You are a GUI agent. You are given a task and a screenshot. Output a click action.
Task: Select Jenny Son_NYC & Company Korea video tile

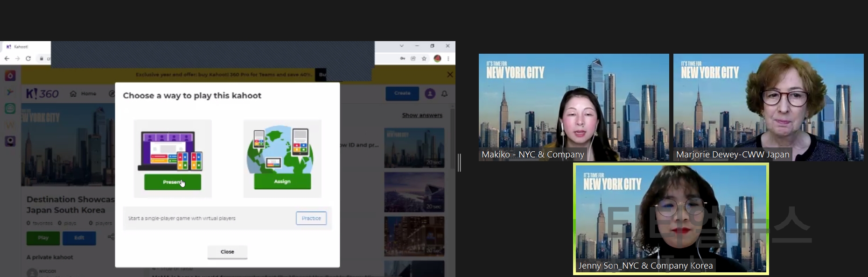coord(671,219)
